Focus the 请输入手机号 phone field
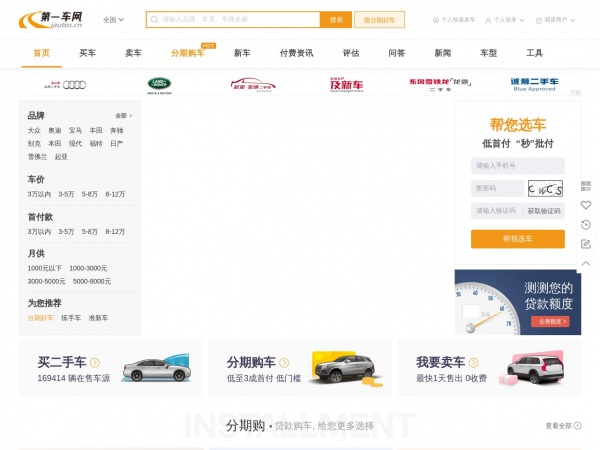Screen dimensions: 600x450 click(x=518, y=166)
